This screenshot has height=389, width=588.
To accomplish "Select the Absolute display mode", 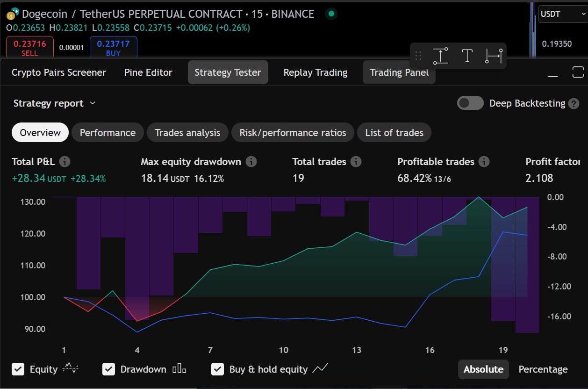I will click(483, 369).
